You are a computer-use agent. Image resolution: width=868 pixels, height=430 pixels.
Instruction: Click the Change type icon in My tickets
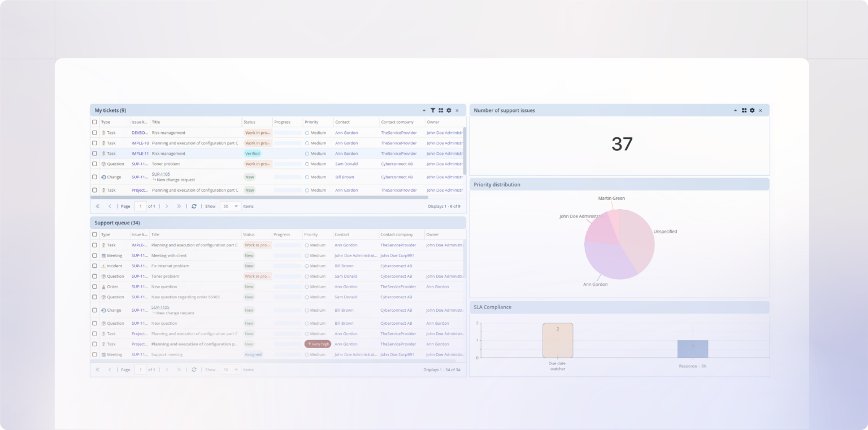[x=103, y=177]
